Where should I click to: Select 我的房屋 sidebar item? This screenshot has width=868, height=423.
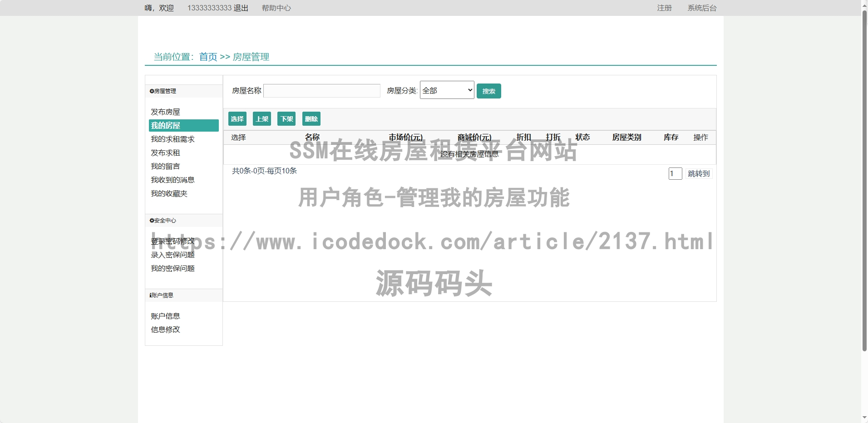pos(184,126)
